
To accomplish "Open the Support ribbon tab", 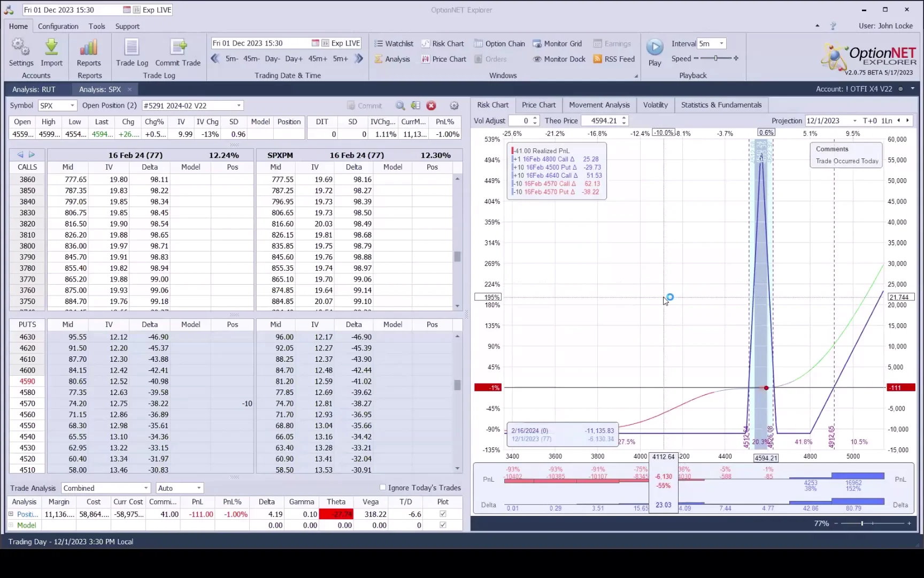I will (x=127, y=26).
